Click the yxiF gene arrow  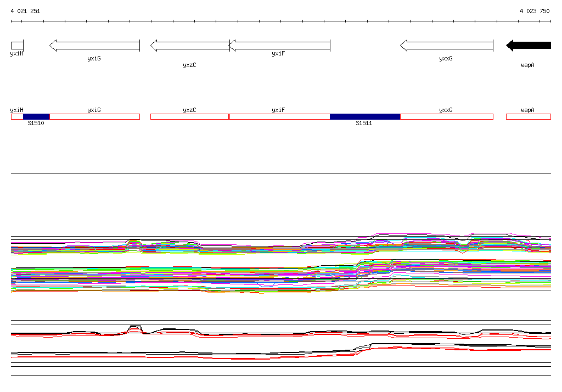[279, 46]
